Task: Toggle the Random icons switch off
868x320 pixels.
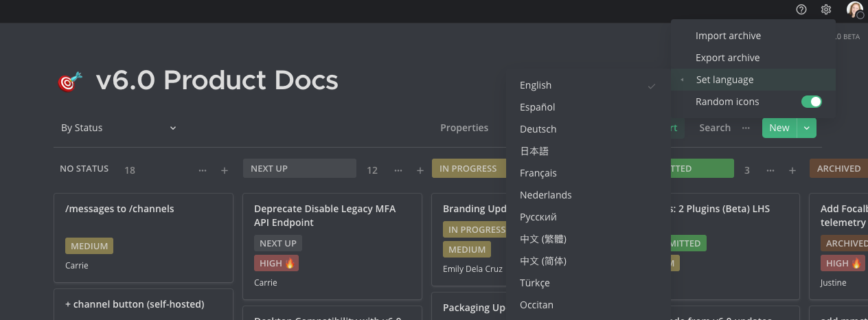Action: 812,102
